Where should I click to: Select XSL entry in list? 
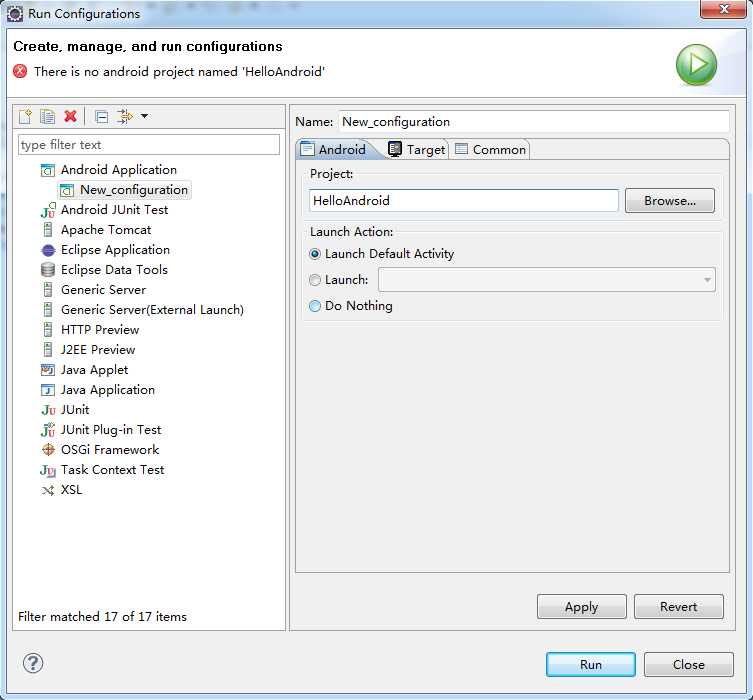point(72,490)
